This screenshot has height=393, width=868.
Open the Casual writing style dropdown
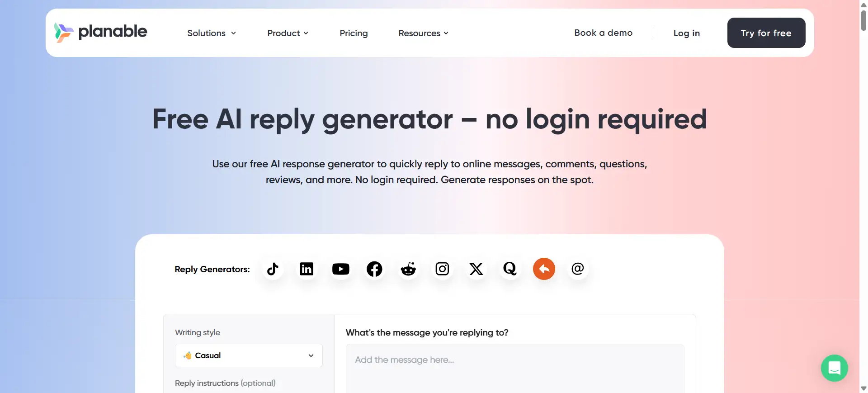pyautogui.click(x=249, y=355)
